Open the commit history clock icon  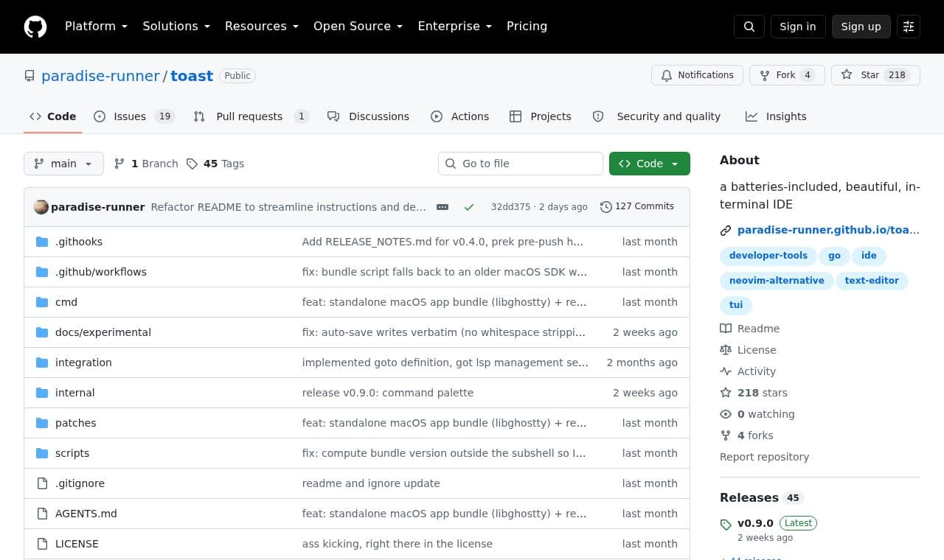[x=606, y=207]
